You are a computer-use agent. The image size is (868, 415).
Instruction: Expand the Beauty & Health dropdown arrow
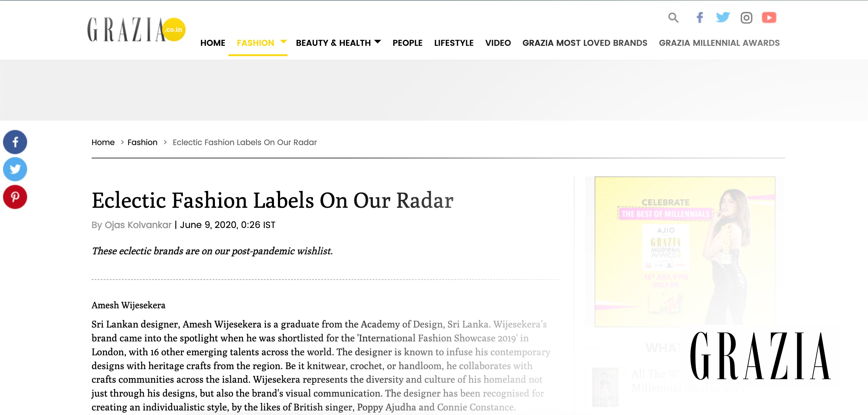[x=378, y=42]
